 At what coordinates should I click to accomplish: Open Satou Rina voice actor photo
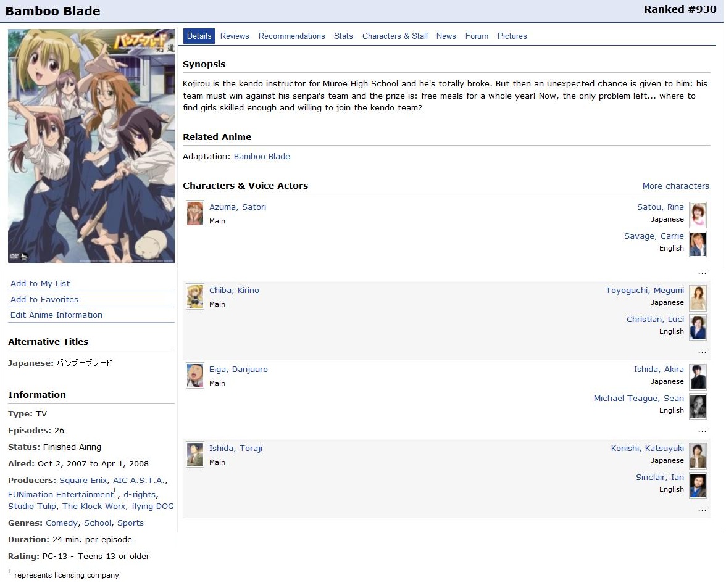[698, 215]
